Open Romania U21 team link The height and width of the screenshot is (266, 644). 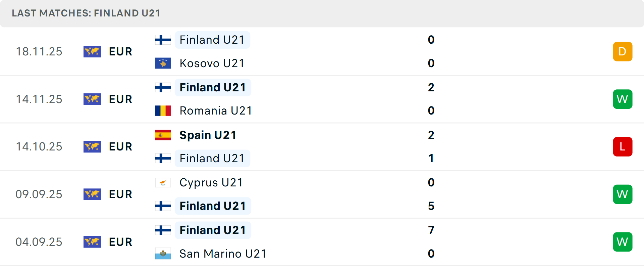click(215, 110)
